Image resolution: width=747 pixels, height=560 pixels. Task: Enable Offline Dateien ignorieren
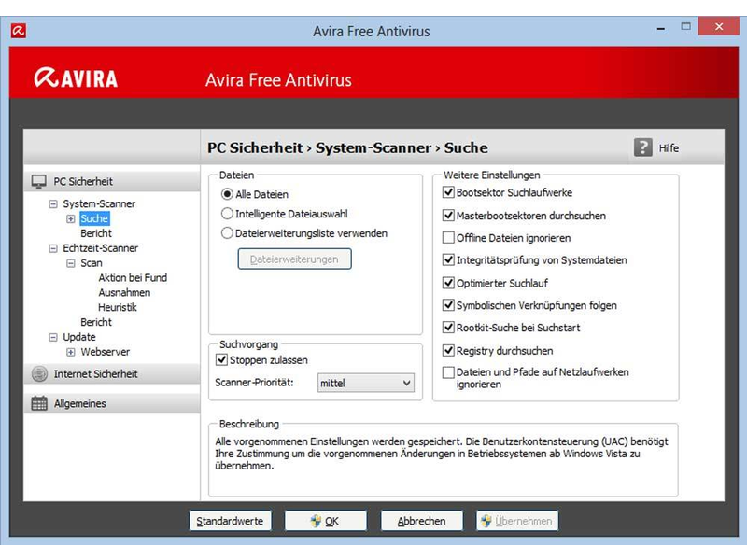click(x=448, y=238)
